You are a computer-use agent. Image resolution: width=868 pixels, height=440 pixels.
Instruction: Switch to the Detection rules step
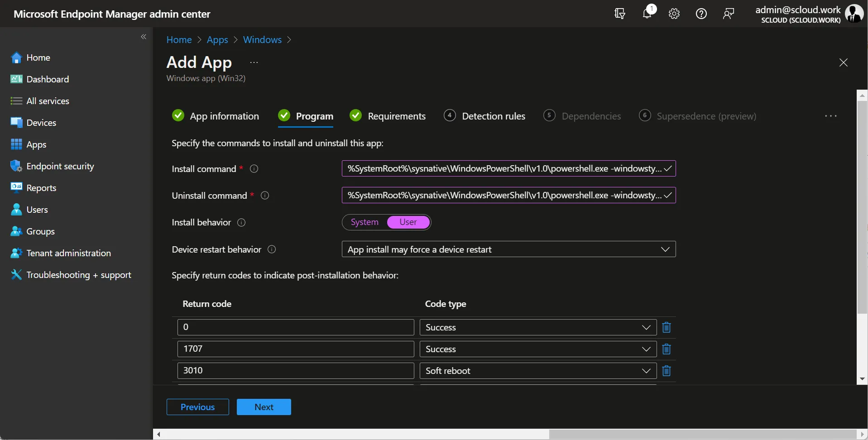[x=484, y=116]
